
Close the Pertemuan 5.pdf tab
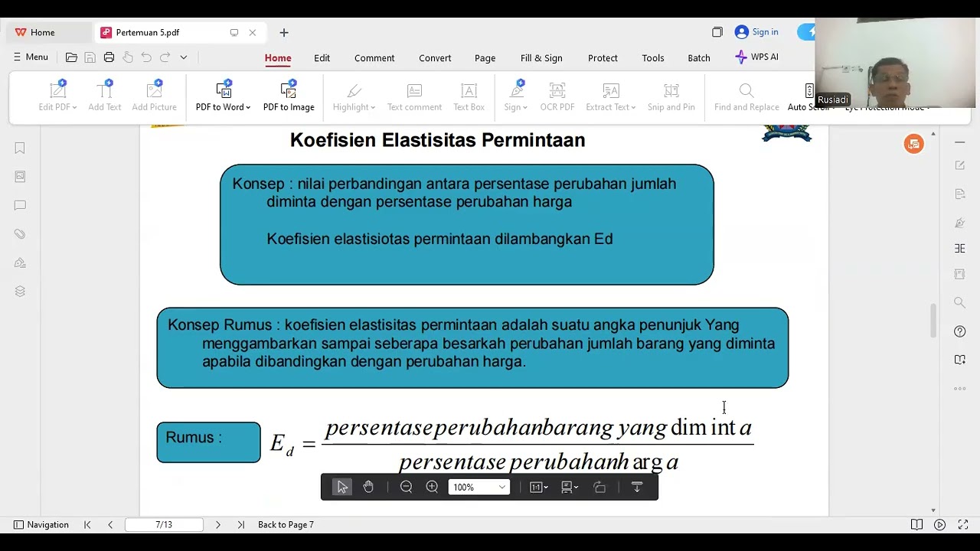[253, 33]
